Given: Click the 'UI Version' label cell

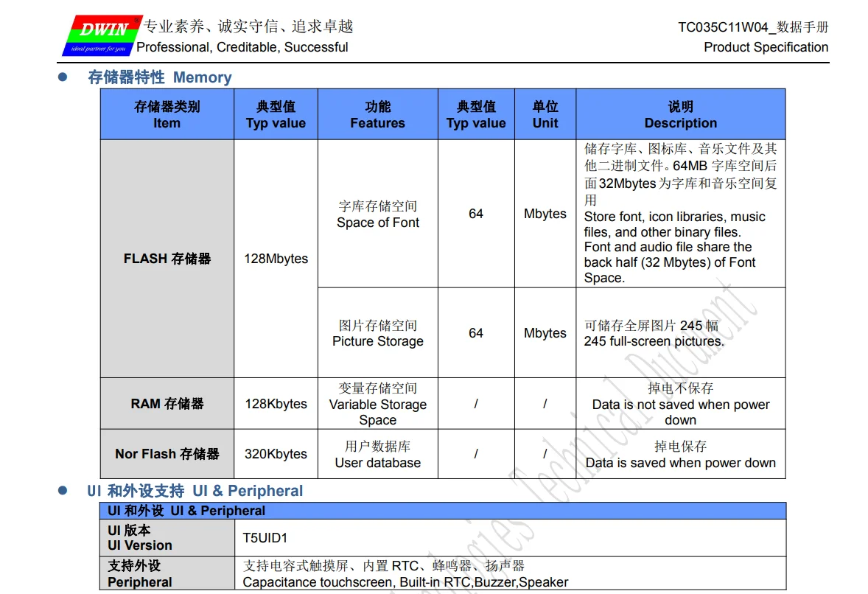Looking at the screenshot, I should pyautogui.click(x=167, y=537).
